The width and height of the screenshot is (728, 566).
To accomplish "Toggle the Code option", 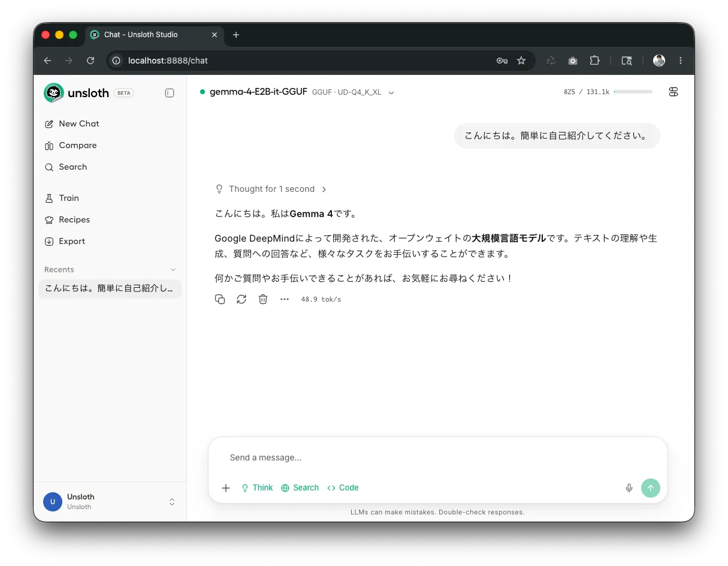I will pyautogui.click(x=343, y=488).
